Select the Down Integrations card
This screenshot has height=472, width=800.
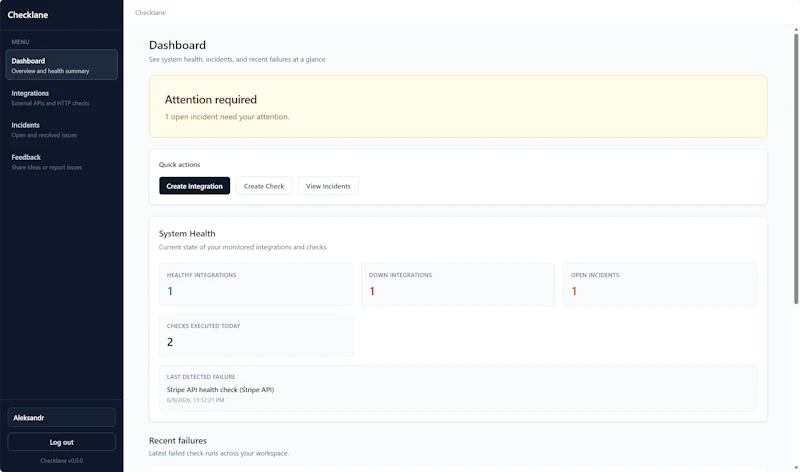[458, 284]
